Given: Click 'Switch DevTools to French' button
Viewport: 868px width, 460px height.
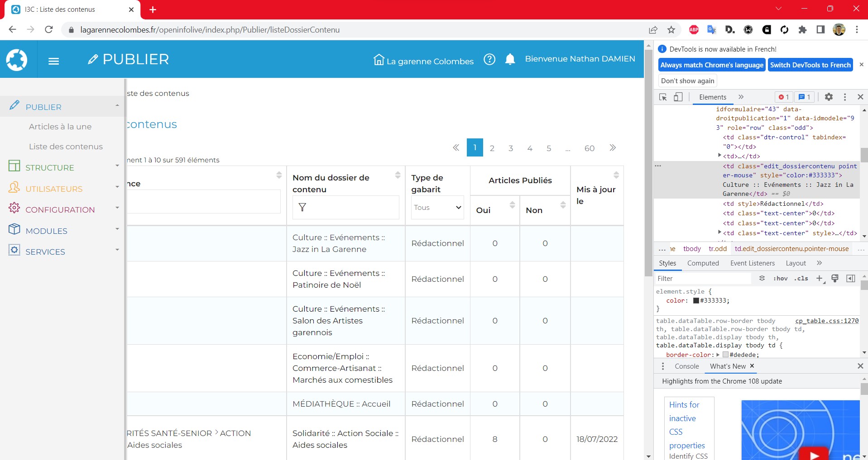Looking at the screenshot, I should [810, 65].
